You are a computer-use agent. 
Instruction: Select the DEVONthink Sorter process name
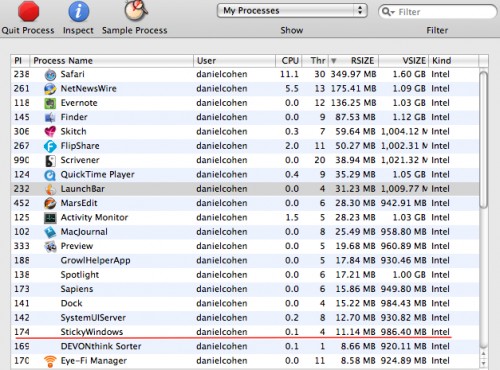tap(101, 346)
